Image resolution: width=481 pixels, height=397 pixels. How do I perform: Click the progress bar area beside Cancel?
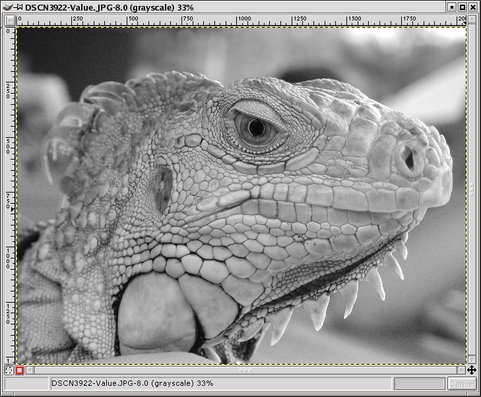(419, 384)
